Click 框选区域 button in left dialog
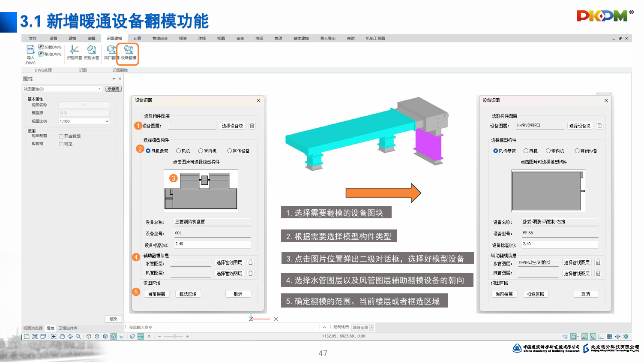This screenshot has height=362, width=644. 188,294
